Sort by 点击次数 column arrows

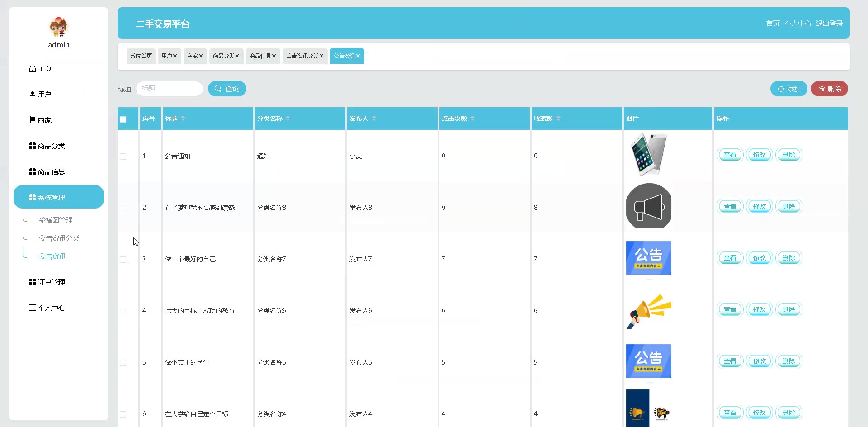coord(472,119)
